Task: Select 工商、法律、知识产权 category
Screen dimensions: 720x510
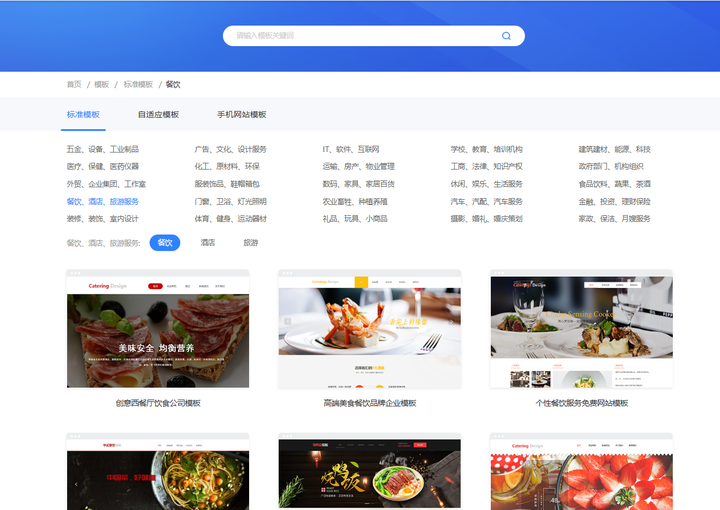Action: point(486,166)
